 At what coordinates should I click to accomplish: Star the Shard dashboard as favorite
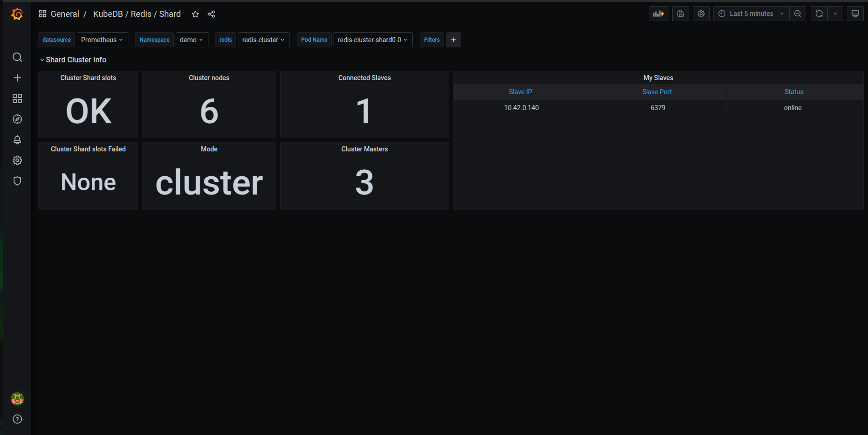[x=195, y=14]
